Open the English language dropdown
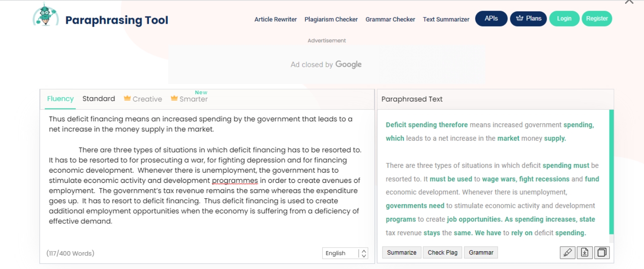 coord(345,253)
